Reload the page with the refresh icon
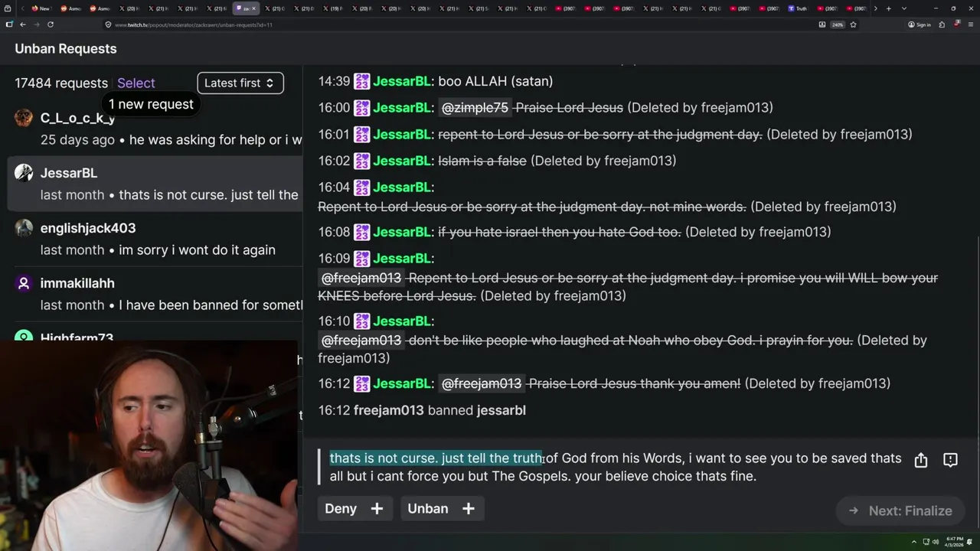Viewport: 980px width, 551px height. 51,24
